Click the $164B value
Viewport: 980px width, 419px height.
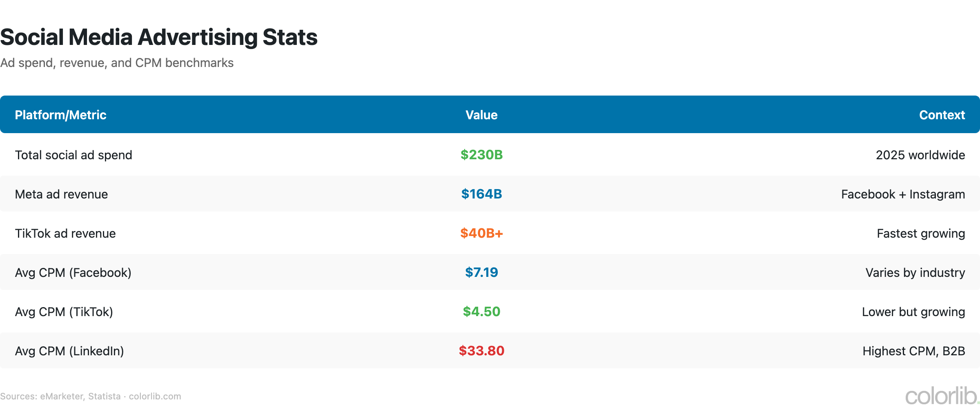pyautogui.click(x=481, y=194)
